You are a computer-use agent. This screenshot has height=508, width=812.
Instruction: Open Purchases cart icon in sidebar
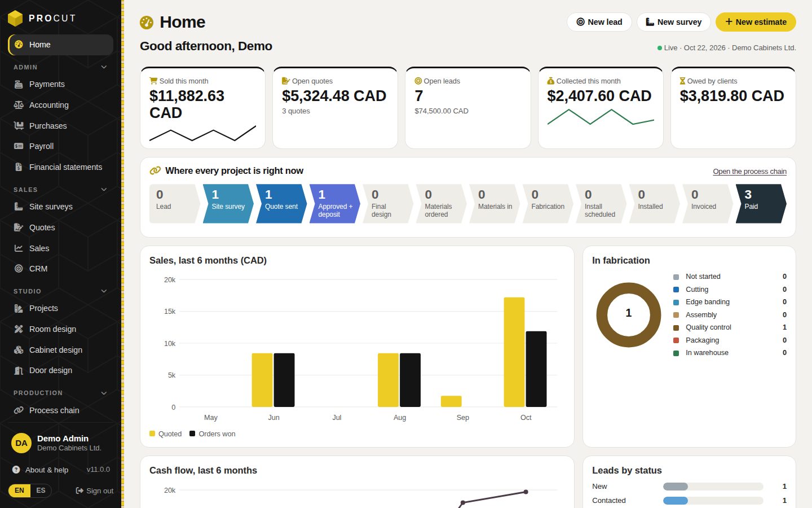point(19,126)
